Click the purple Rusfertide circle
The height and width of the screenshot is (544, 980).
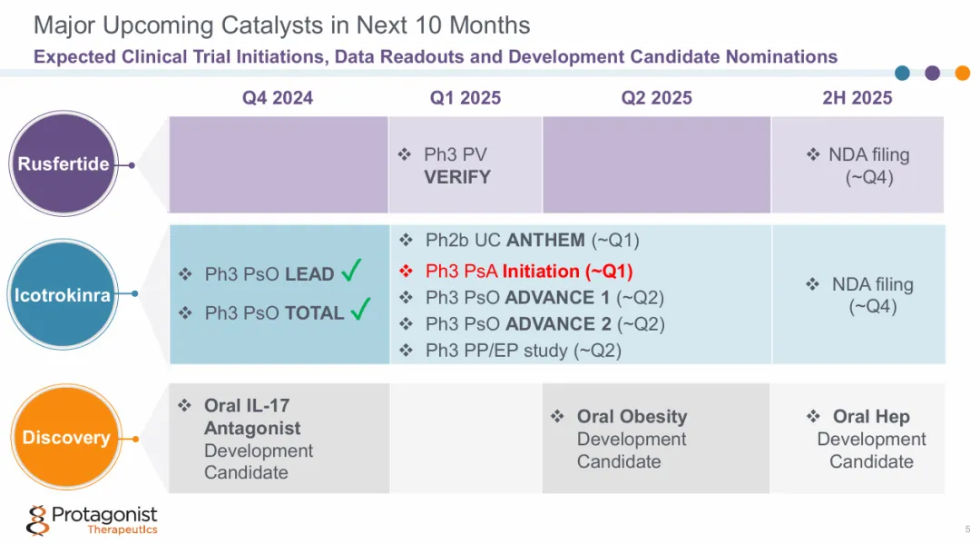point(63,164)
